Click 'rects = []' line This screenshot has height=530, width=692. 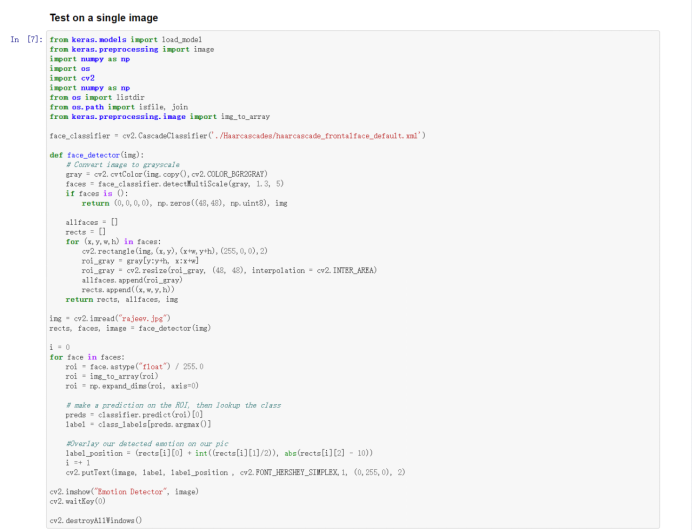point(86,232)
